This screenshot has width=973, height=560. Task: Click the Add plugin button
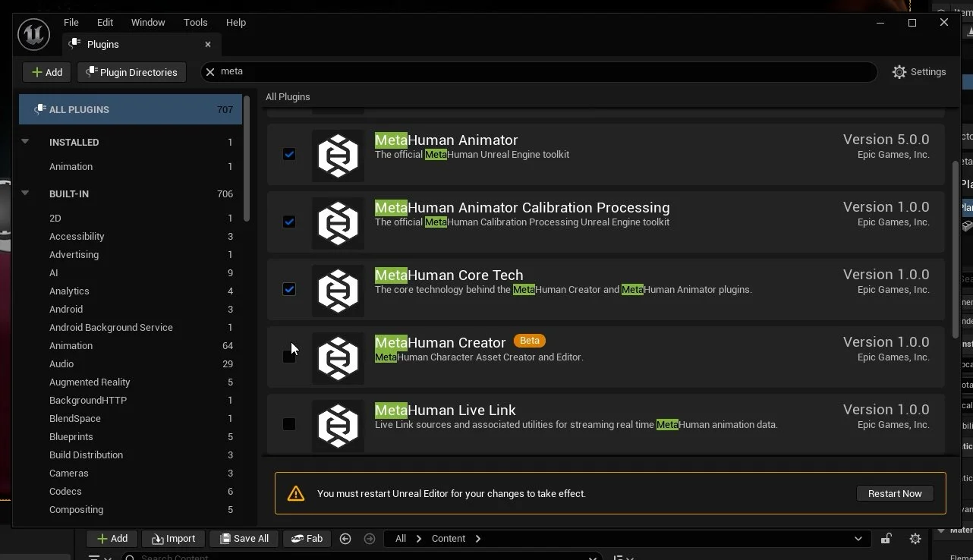point(47,72)
